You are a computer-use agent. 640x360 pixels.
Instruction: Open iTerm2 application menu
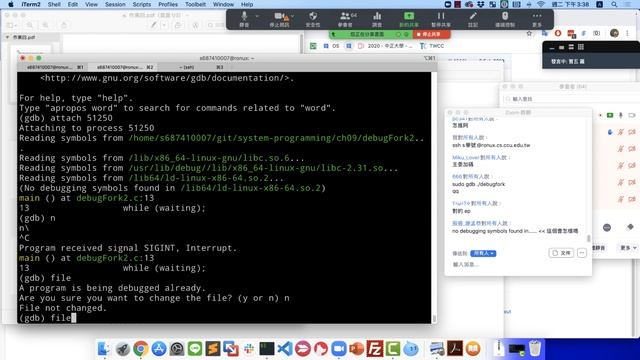tap(30, 4)
